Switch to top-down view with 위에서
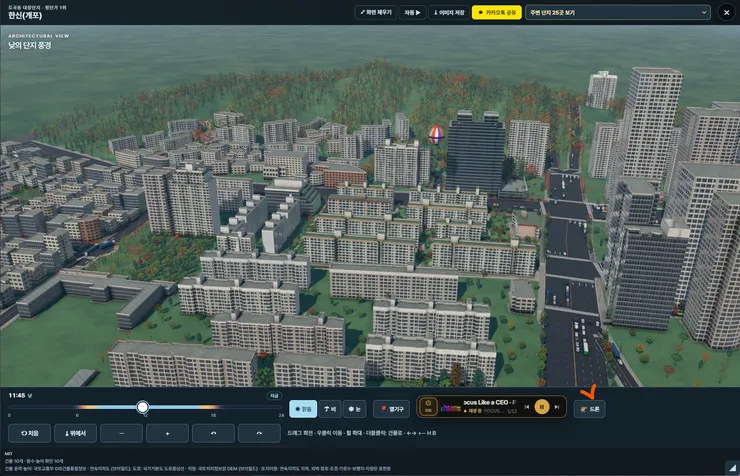 pyautogui.click(x=75, y=433)
